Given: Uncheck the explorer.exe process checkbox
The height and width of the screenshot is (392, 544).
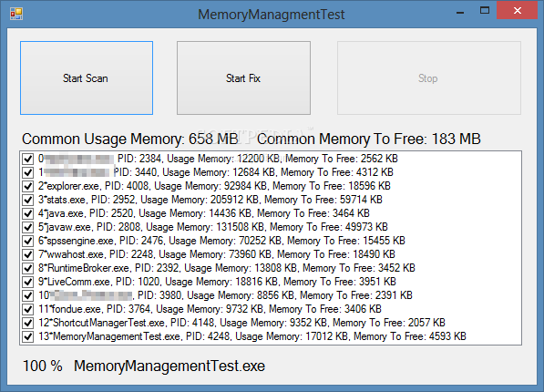Looking at the screenshot, I should pos(27,186).
